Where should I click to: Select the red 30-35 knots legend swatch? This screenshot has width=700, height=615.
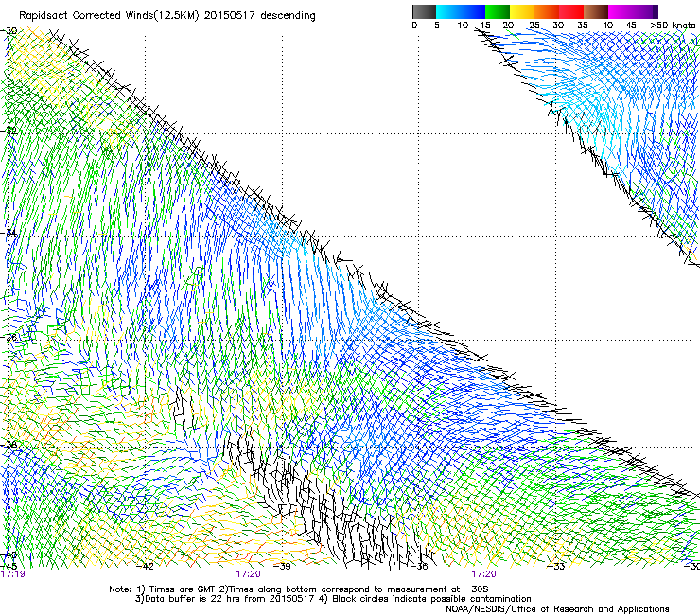pos(571,11)
